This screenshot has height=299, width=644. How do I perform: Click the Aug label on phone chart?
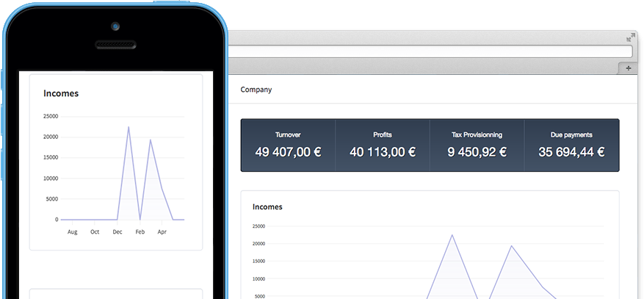(72, 232)
